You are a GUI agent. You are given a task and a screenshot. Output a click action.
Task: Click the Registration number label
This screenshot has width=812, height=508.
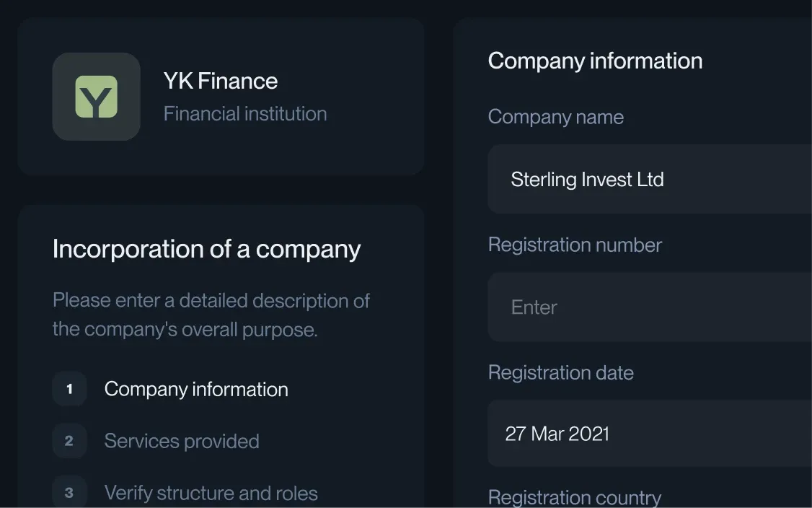[x=574, y=245]
